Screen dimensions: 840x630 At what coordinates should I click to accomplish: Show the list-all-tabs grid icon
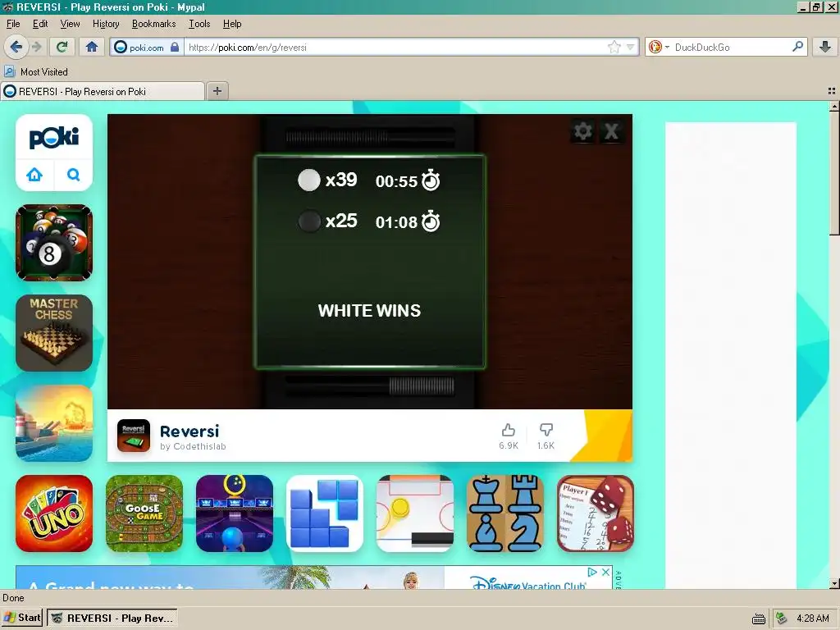[x=832, y=91]
